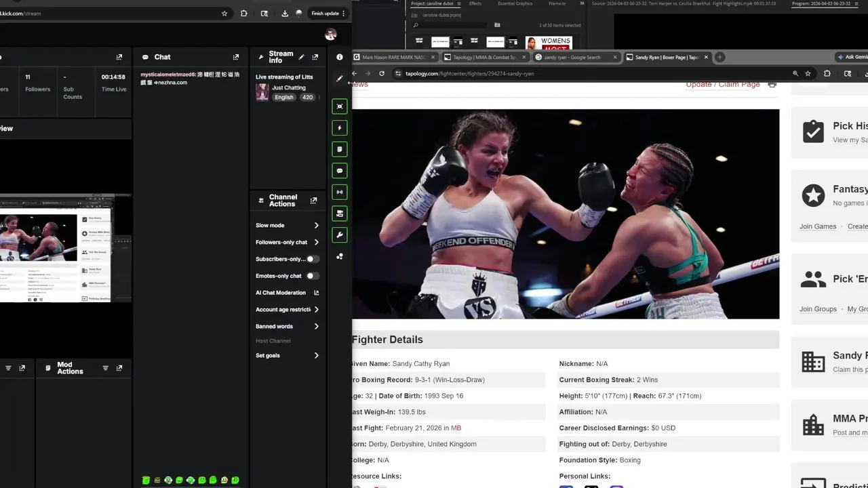Open the MB last fight link
868x488 pixels.
(x=456, y=428)
